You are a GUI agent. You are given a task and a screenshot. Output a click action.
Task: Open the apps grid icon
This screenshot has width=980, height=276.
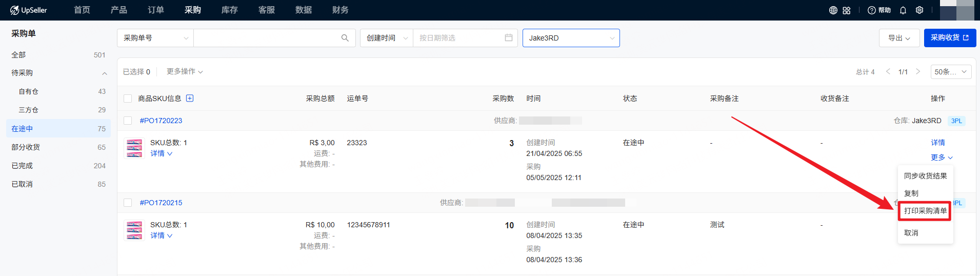coord(847,10)
